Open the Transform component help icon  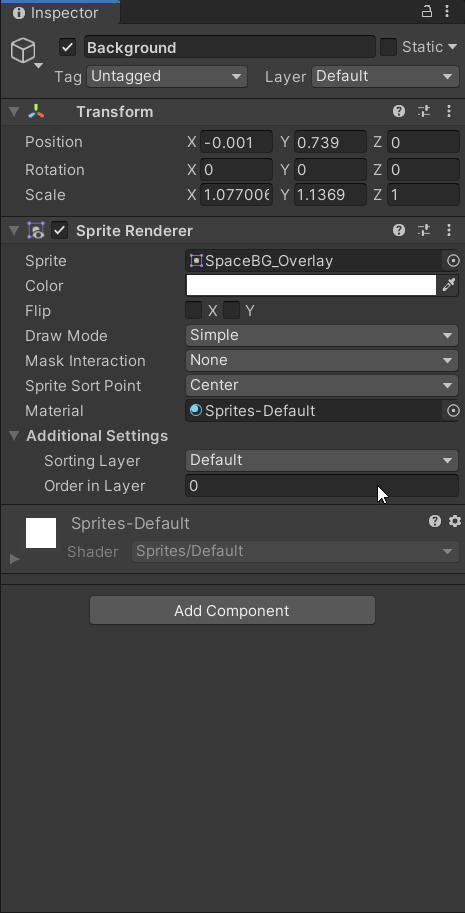(x=399, y=112)
